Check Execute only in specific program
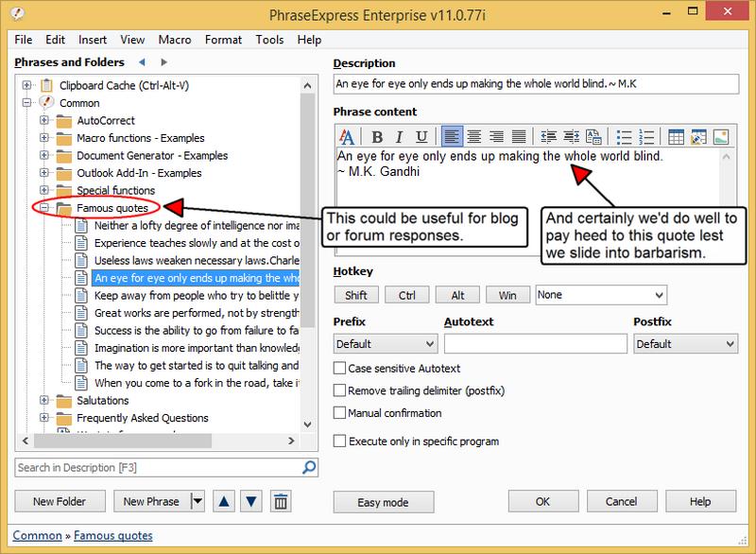The height and width of the screenshot is (554, 756). (339, 441)
